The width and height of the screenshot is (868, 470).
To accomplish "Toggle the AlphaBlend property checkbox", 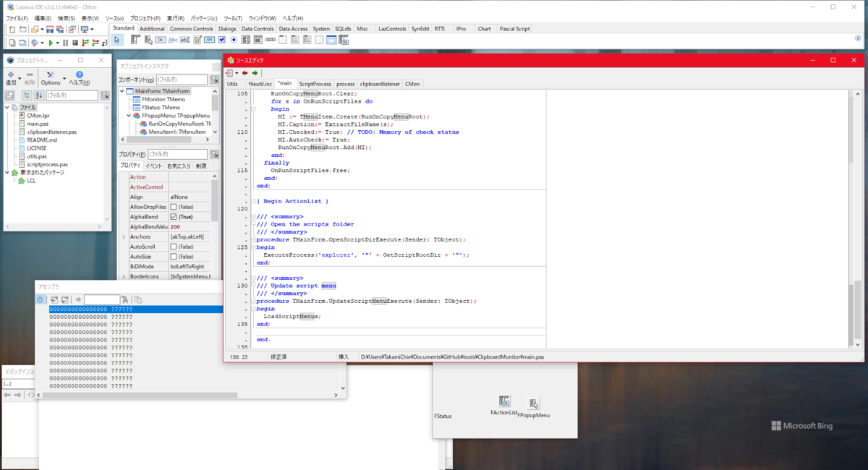I will pyautogui.click(x=173, y=217).
